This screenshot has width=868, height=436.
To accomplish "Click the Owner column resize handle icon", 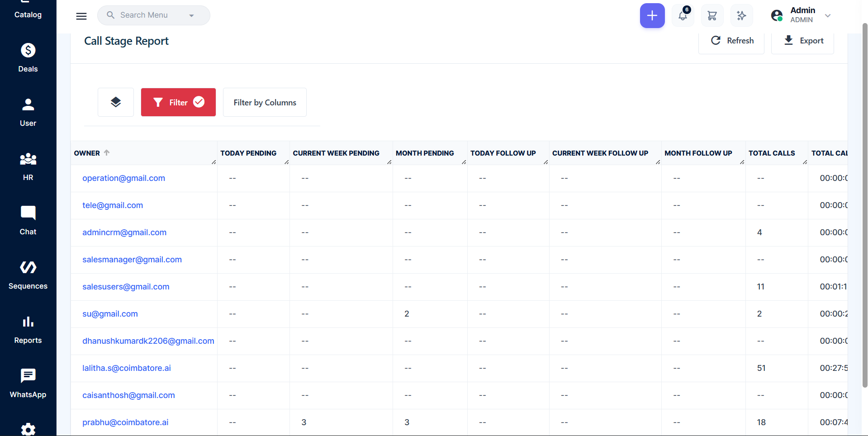I will pos(213,162).
